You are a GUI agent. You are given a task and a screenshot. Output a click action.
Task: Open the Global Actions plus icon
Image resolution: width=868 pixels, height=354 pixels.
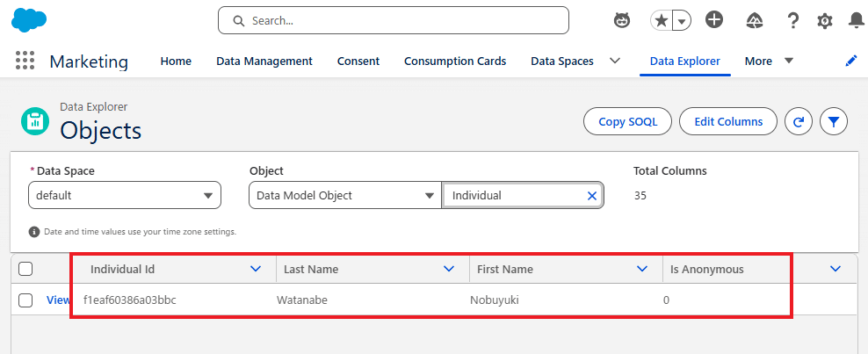point(714,20)
